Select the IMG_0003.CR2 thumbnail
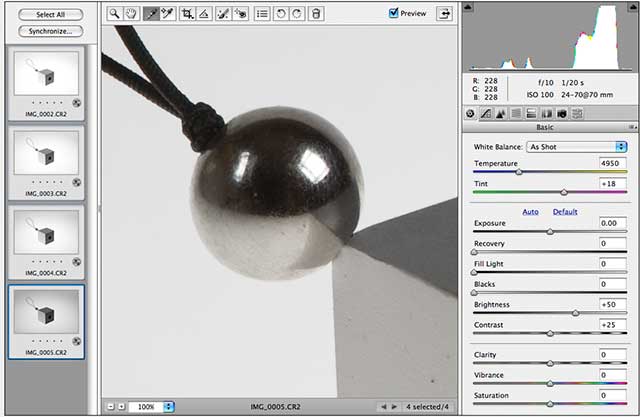Screen dimensions: 640x417 (x=46, y=163)
